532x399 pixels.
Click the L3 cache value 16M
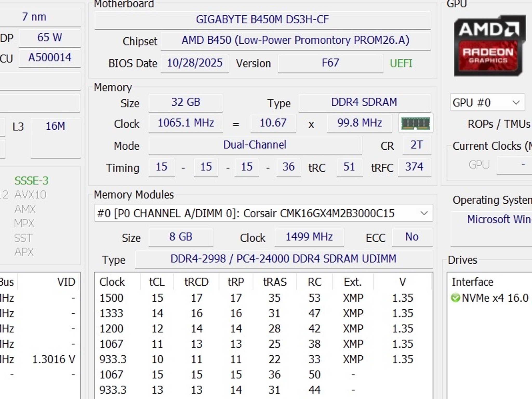click(55, 138)
